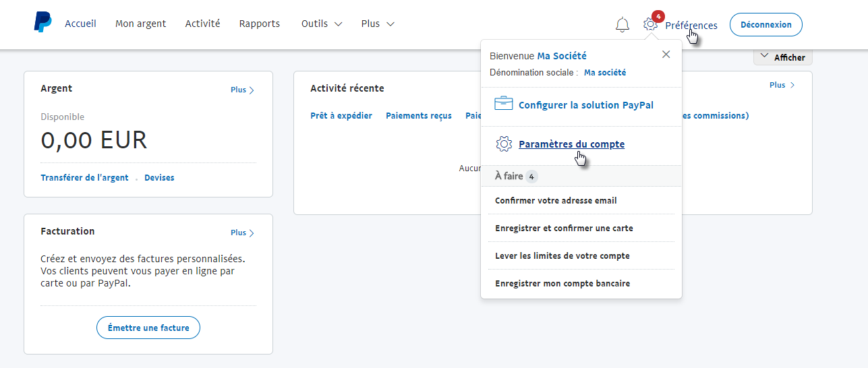868x368 pixels.
Task: Click Transférer de l'argent link
Action: (x=84, y=178)
